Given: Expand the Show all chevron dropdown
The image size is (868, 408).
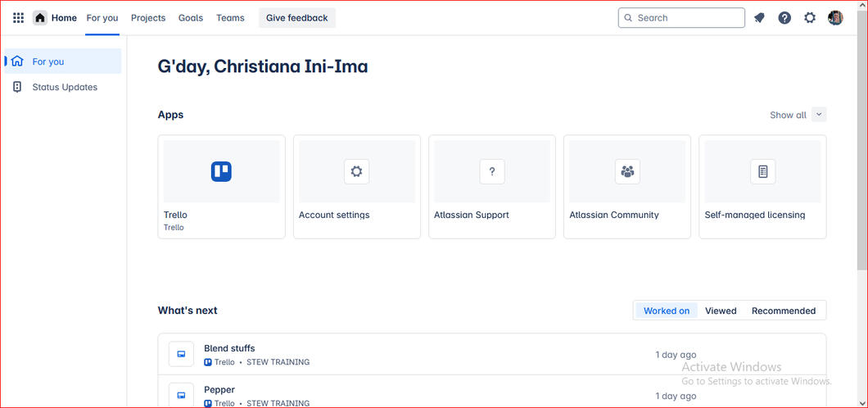Looking at the screenshot, I should (820, 115).
